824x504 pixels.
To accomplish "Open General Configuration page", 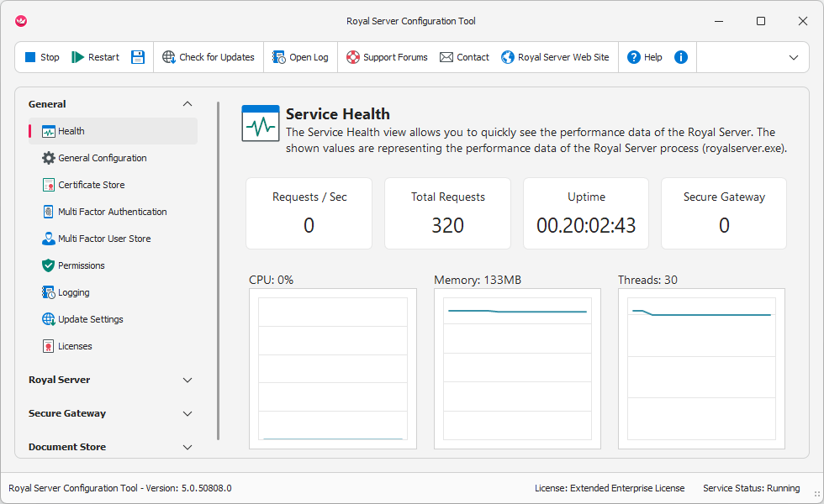I will (x=113, y=158).
